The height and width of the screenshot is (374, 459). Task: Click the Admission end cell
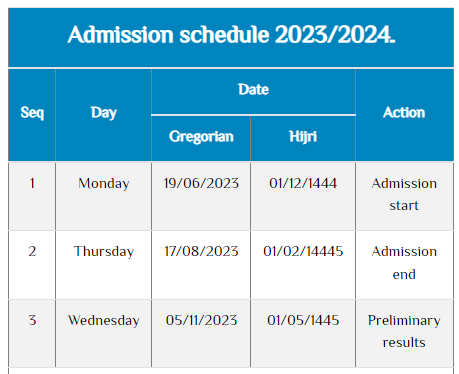point(404,263)
